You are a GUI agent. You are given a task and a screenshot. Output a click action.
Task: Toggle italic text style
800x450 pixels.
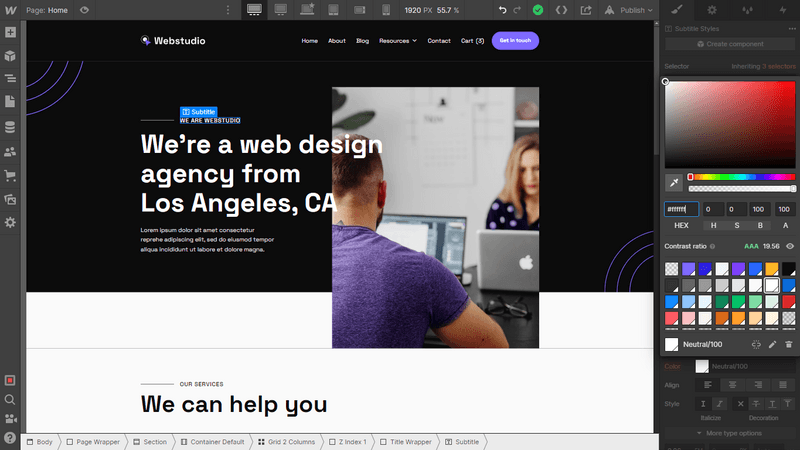(x=719, y=404)
